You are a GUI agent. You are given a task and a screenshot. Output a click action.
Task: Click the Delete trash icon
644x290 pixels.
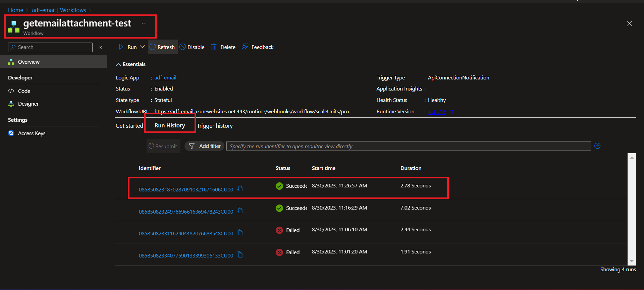click(x=214, y=47)
